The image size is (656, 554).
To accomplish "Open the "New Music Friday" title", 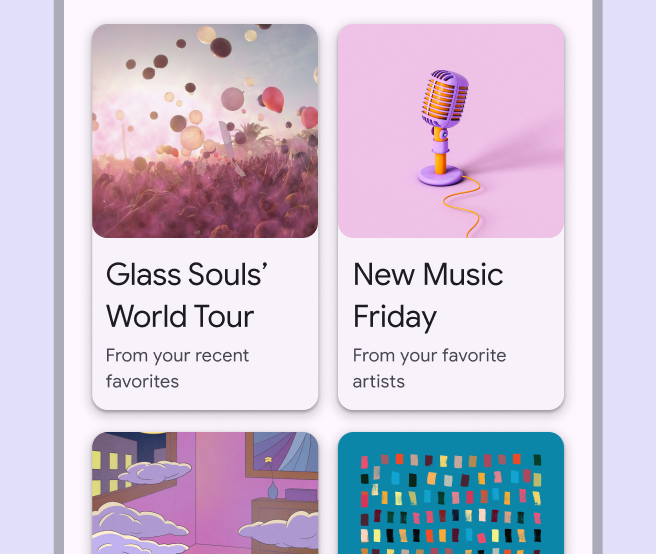I will pos(428,295).
